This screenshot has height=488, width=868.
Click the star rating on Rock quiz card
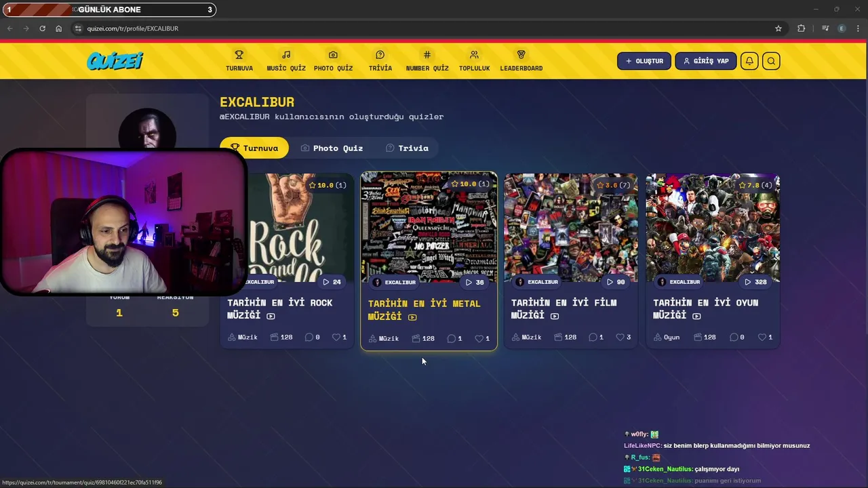(327, 185)
